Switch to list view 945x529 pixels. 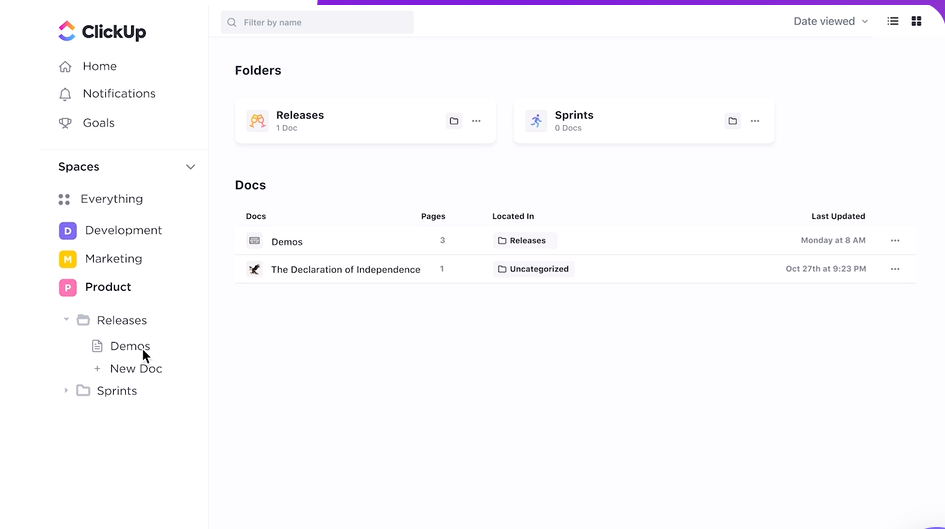(x=893, y=21)
